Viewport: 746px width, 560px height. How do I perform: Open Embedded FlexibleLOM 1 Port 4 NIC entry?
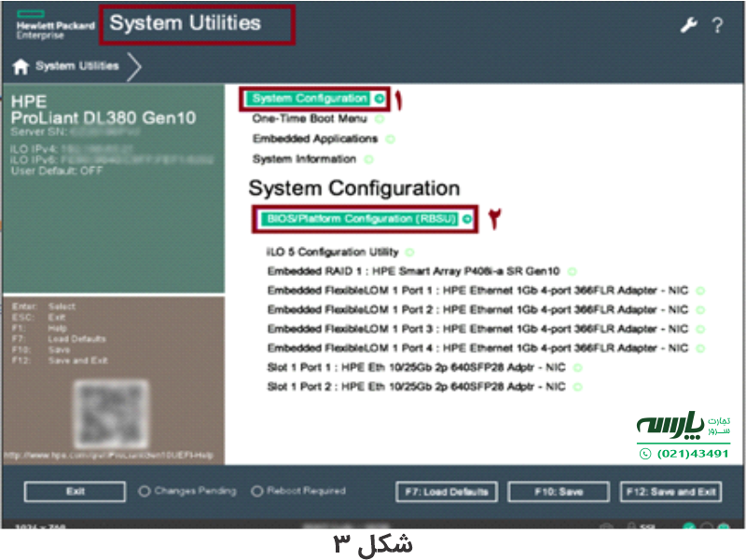pos(477,348)
